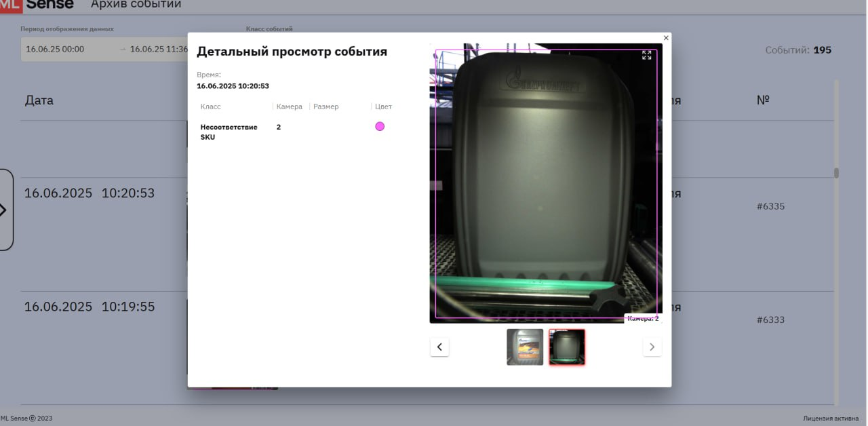
Task: Click the pink color swatch in the Цвет column
Action: coord(380,126)
